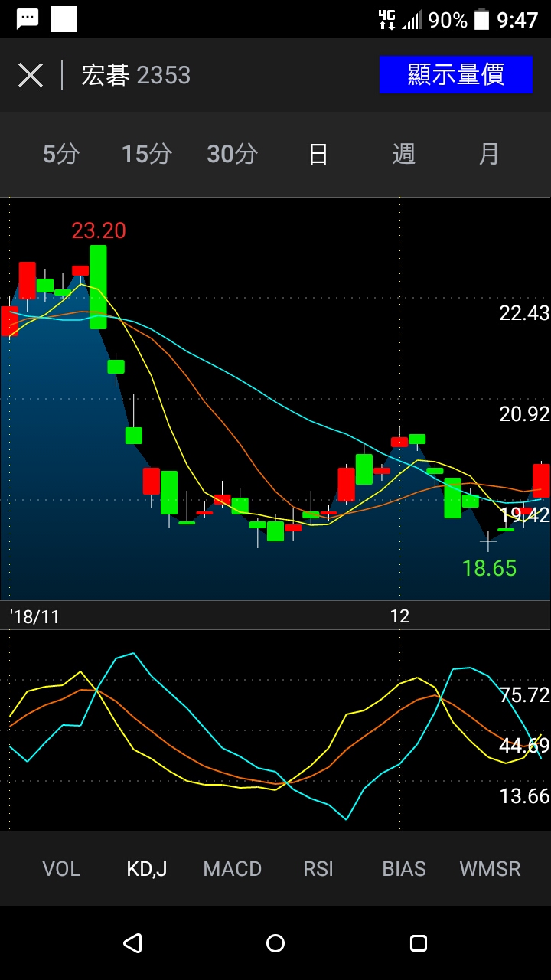Tap the 4G signal indicator icon
This screenshot has width=551, height=980.
[x=387, y=19]
